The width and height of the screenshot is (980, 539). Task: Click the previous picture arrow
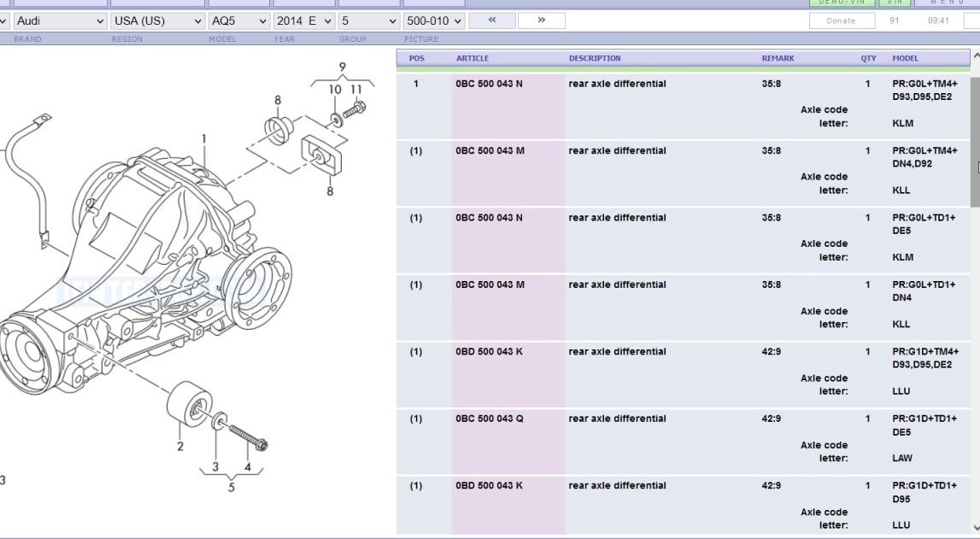pos(491,20)
